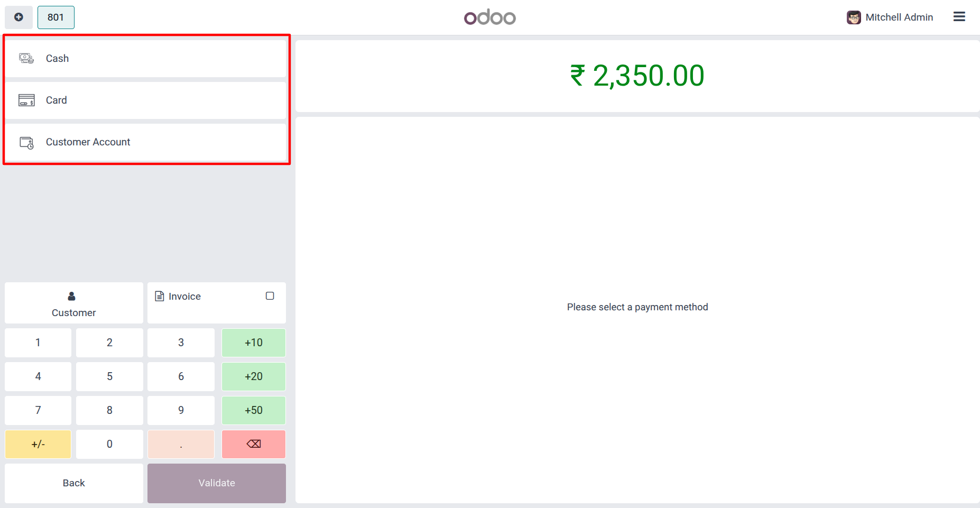Toggle the +/- sign key
The height and width of the screenshot is (508, 980).
coord(38,444)
